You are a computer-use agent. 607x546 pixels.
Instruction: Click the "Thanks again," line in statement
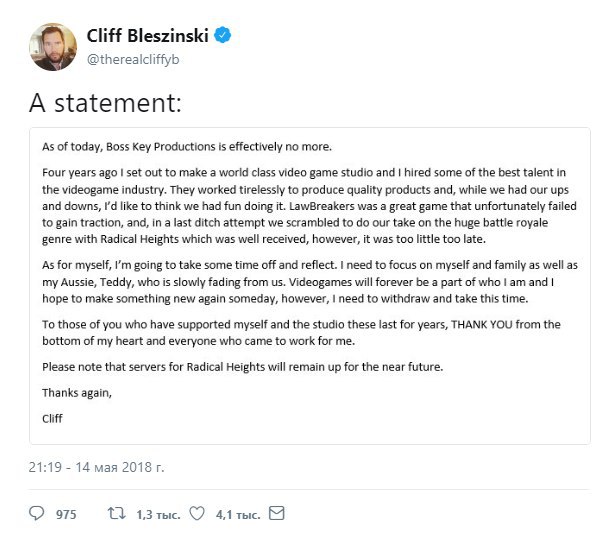pyautogui.click(x=77, y=393)
